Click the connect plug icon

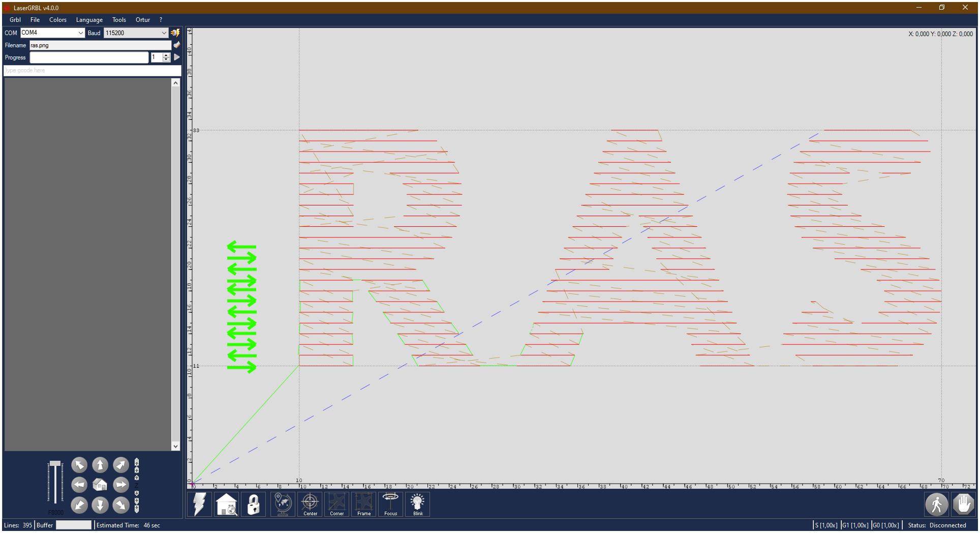coord(175,33)
